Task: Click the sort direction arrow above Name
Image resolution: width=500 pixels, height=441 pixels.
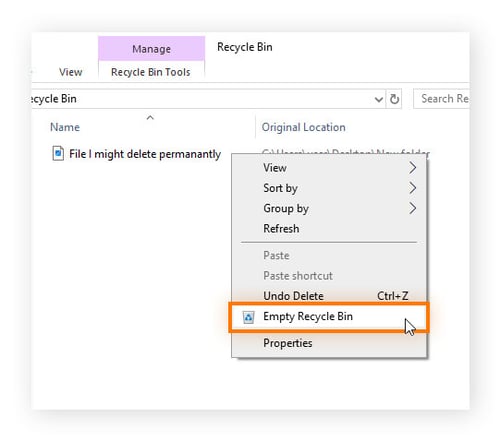Action: point(150,117)
